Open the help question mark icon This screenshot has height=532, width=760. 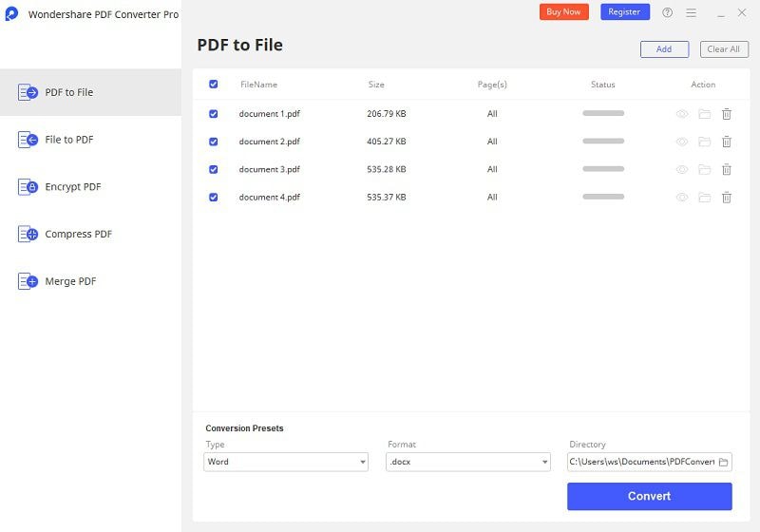pos(667,12)
